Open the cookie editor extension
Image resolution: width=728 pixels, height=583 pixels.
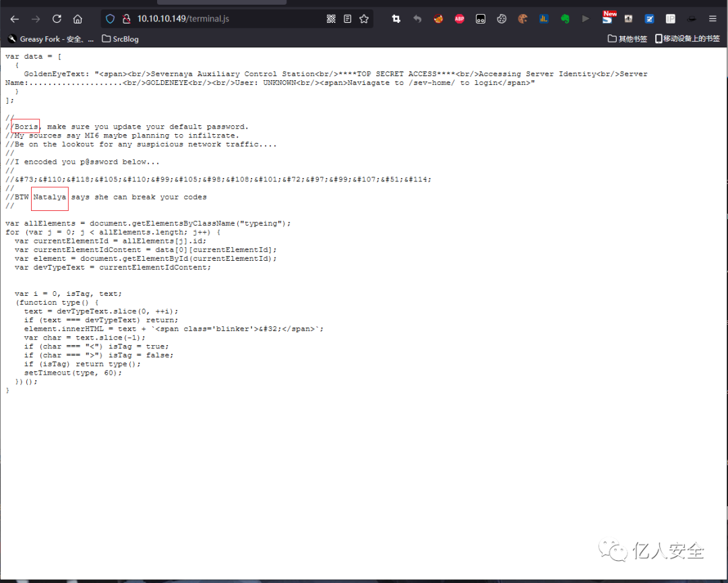click(502, 19)
